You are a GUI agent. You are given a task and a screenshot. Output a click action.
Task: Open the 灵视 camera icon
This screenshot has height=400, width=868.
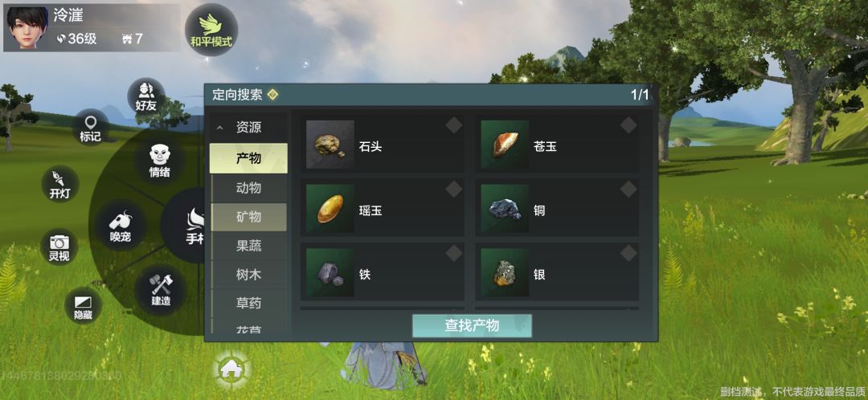pos(59,247)
